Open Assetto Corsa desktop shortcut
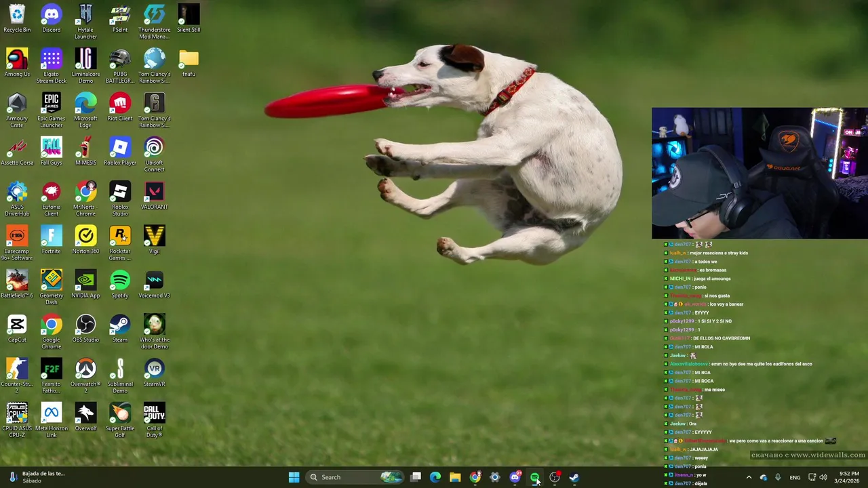Image resolution: width=868 pixels, height=488 pixels. pos(17,152)
